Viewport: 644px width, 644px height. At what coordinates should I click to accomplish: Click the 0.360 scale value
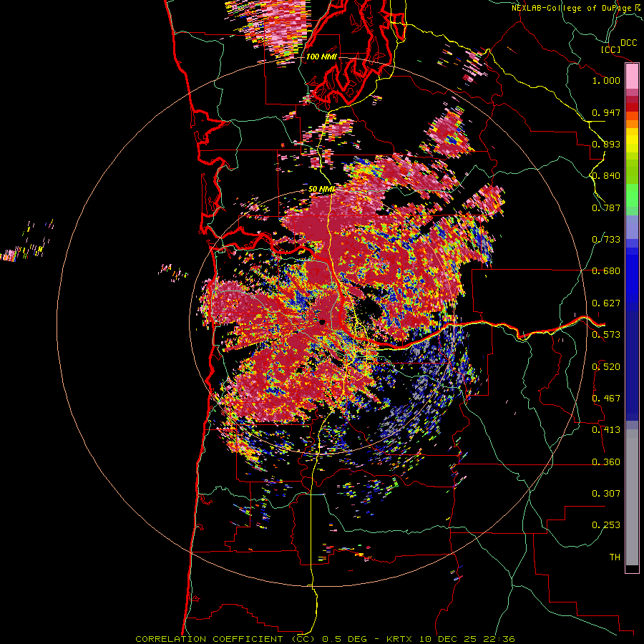click(x=606, y=462)
